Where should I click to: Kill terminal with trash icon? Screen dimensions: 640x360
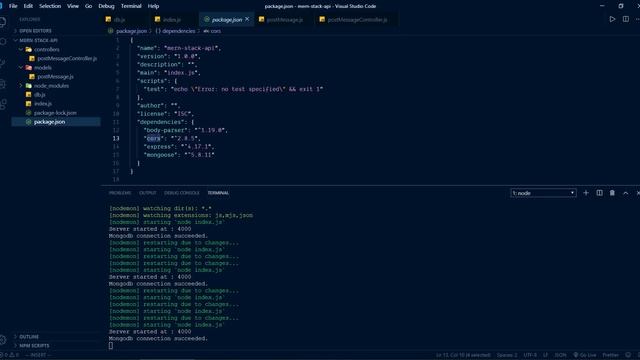[x=612, y=193]
